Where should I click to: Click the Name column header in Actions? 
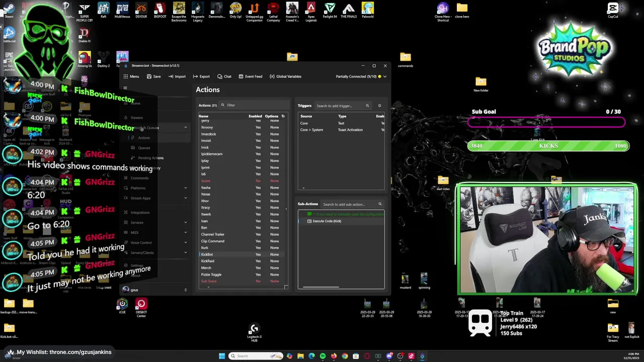(203, 116)
